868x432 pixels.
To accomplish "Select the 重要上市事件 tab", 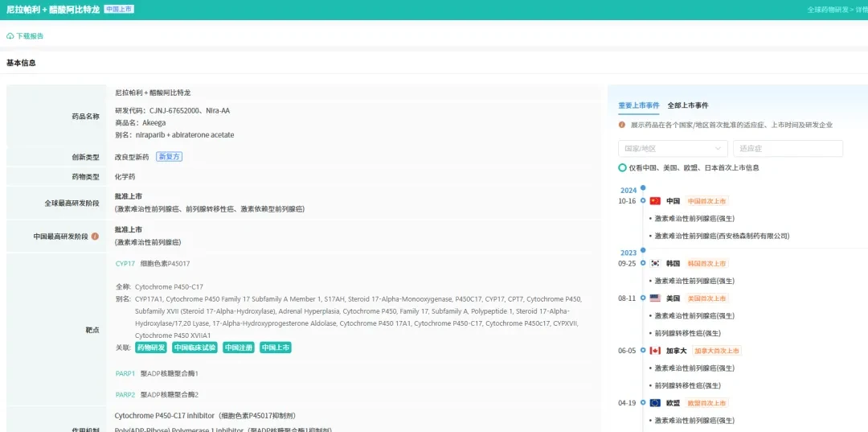I will coord(639,105).
